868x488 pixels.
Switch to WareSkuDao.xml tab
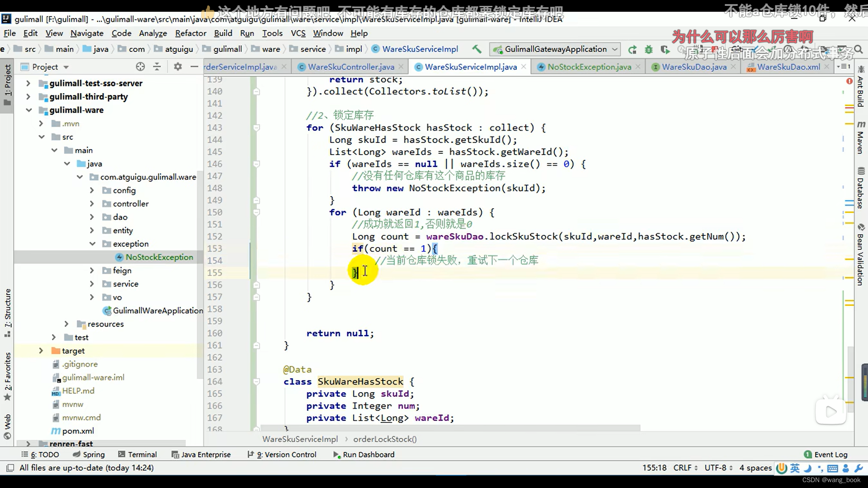pyautogui.click(x=788, y=67)
